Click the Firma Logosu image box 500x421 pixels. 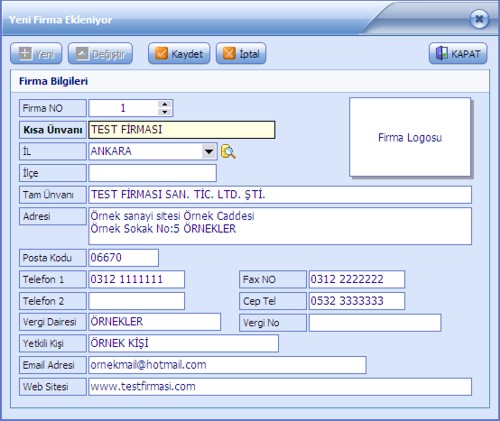(410, 137)
